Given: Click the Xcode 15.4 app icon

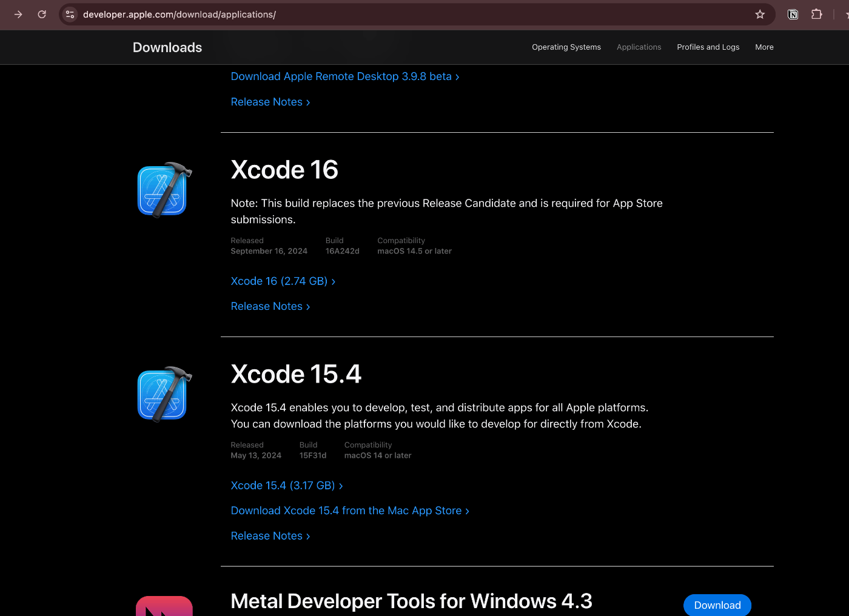Looking at the screenshot, I should point(165,394).
